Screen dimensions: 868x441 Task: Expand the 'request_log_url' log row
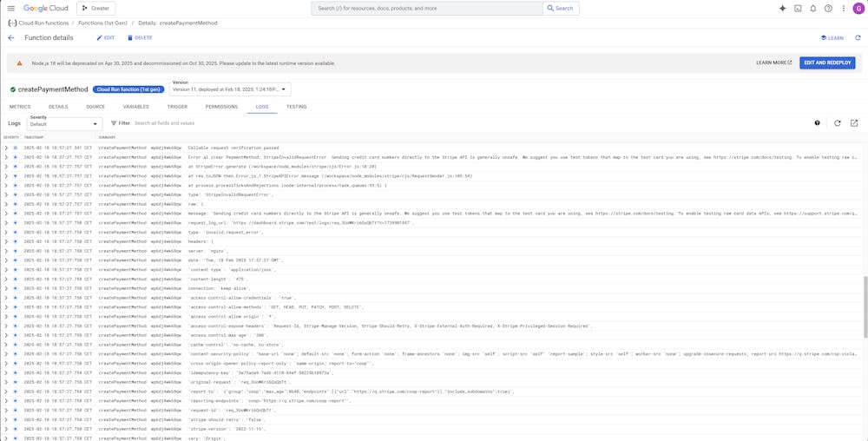[x=6, y=222]
